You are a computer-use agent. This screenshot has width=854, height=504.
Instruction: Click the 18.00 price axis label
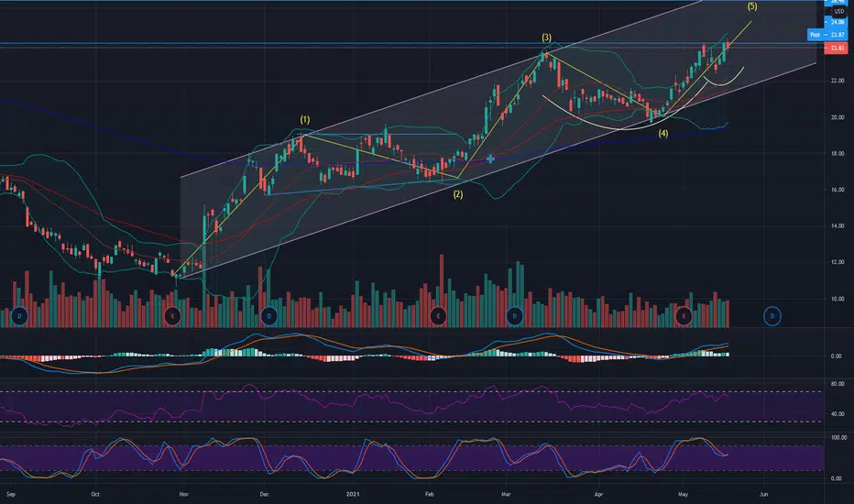838,154
